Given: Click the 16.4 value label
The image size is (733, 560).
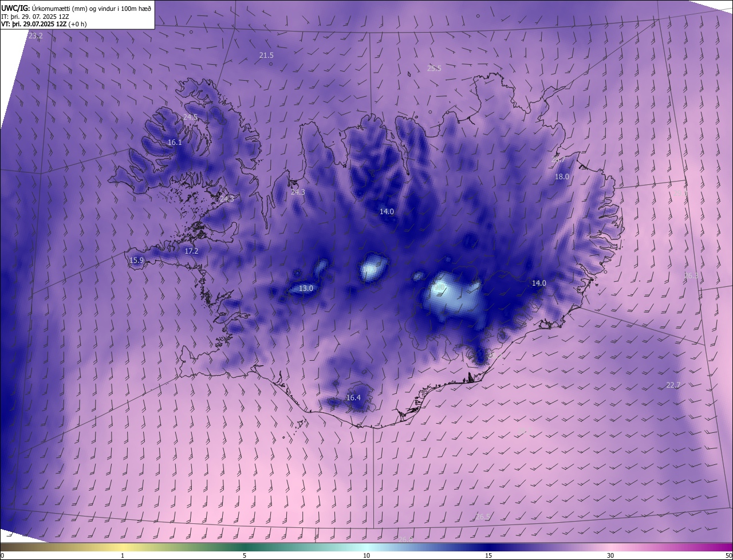Looking at the screenshot, I should (x=353, y=398).
